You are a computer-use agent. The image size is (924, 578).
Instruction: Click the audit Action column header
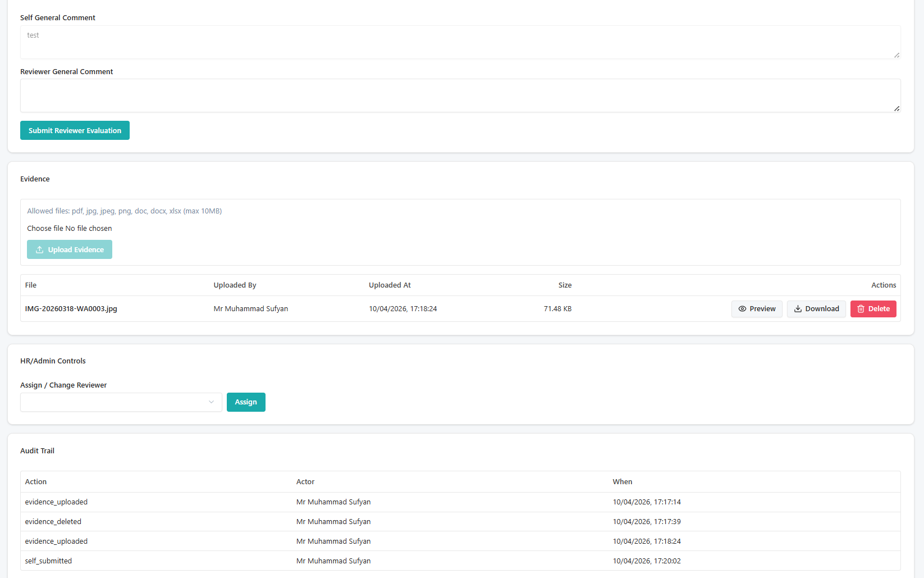click(36, 482)
